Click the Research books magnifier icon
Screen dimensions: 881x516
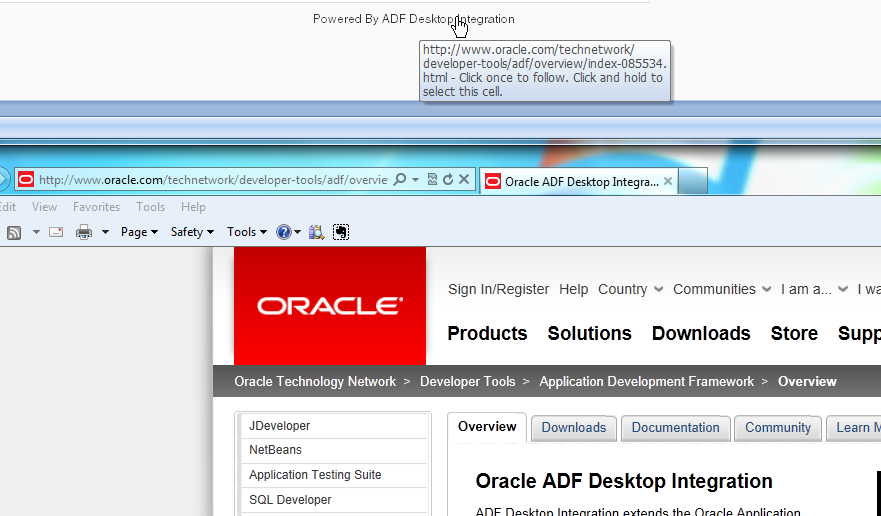click(x=316, y=232)
